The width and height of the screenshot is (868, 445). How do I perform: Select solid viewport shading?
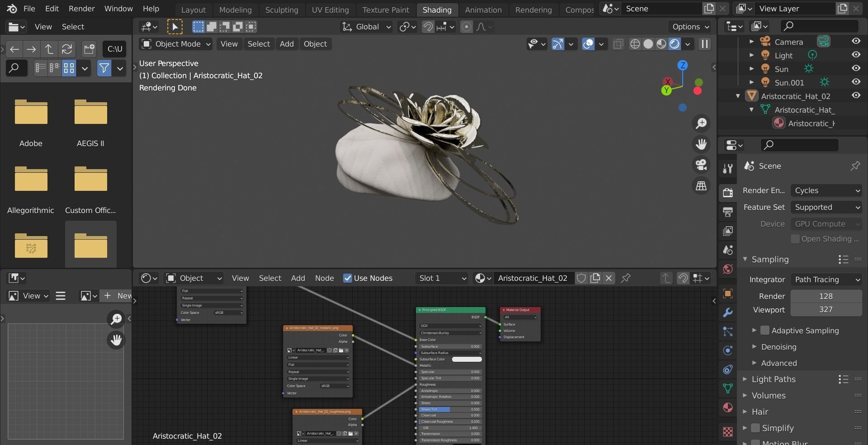(x=648, y=44)
